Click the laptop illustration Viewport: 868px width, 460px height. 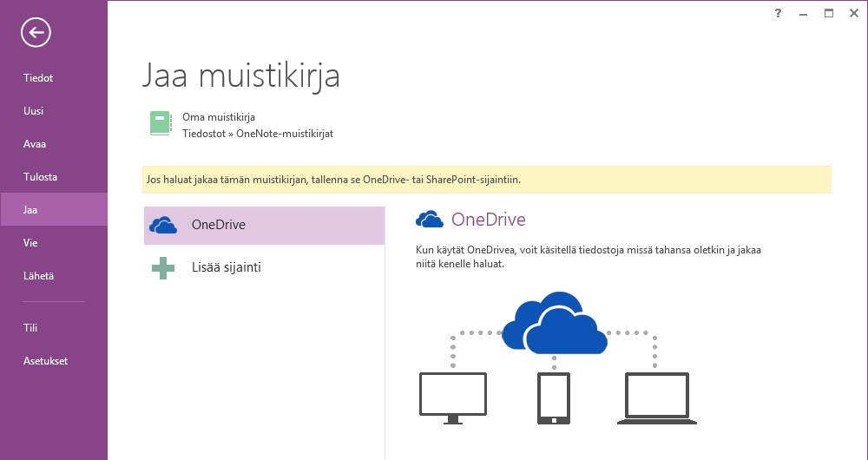click(656, 398)
